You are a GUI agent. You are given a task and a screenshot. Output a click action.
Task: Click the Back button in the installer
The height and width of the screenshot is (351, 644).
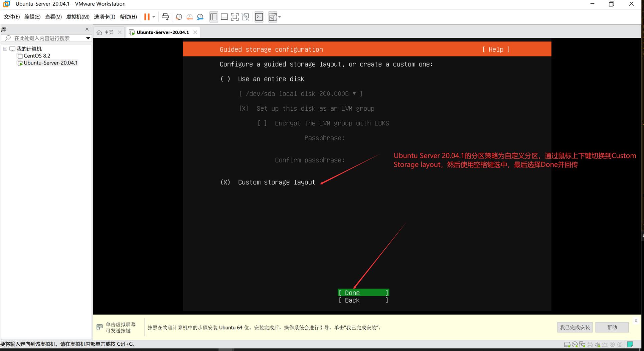pyautogui.click(x=363, y=300)
